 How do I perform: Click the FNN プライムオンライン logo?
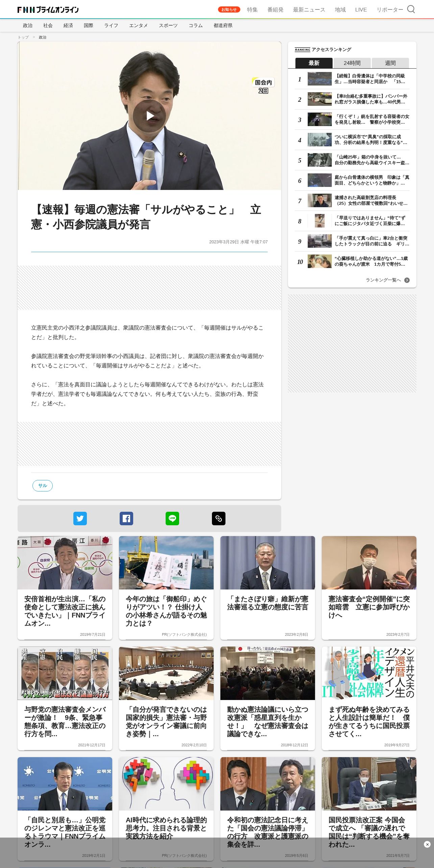tap(48, 9)
